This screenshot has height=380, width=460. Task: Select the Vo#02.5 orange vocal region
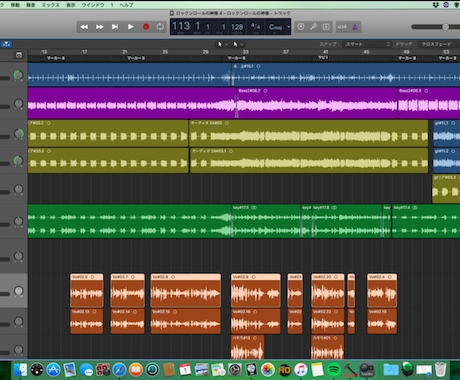point(87,291)
